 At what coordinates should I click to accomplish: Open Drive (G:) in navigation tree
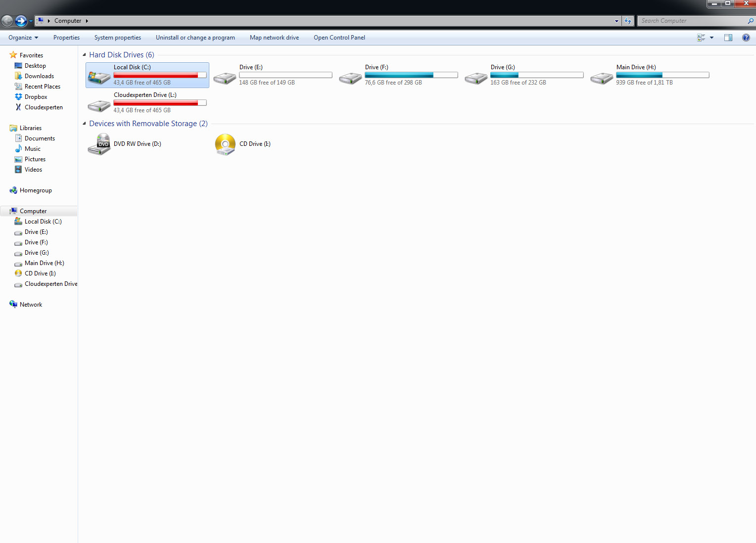pyautogui.click(x=37, y=253)
